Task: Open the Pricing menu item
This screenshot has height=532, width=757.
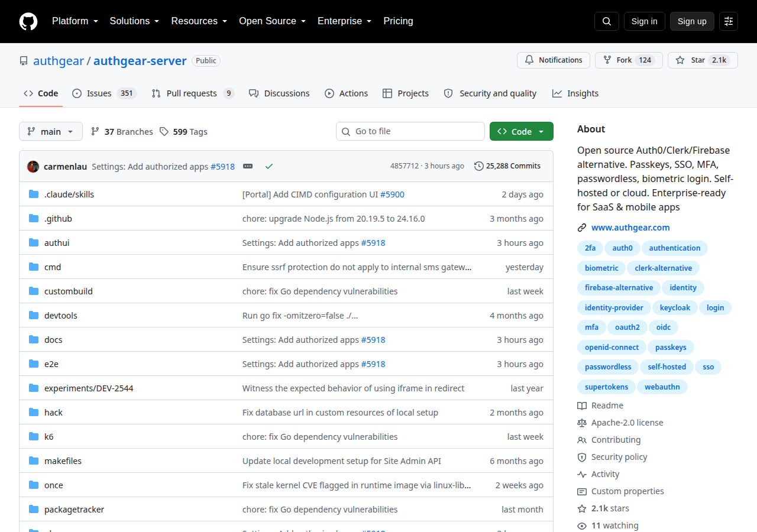Action: (398, 21)
